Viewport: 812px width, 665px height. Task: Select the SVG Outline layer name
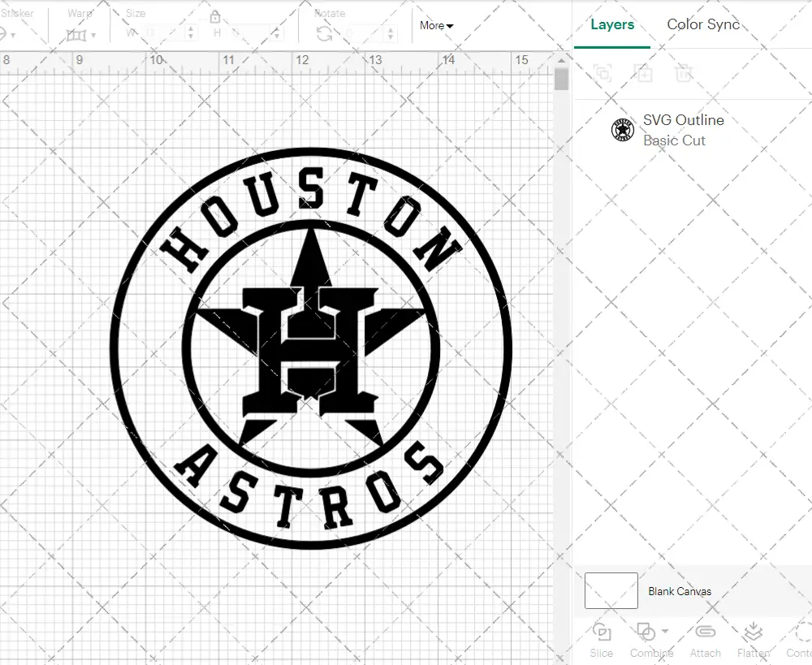click(684, 119)
